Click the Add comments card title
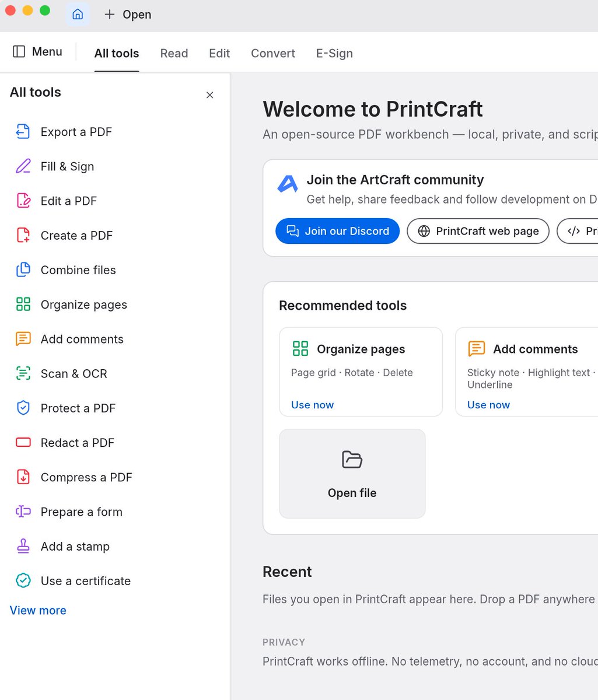This screenshot has width=598, height=700. [x=536, y=349]
